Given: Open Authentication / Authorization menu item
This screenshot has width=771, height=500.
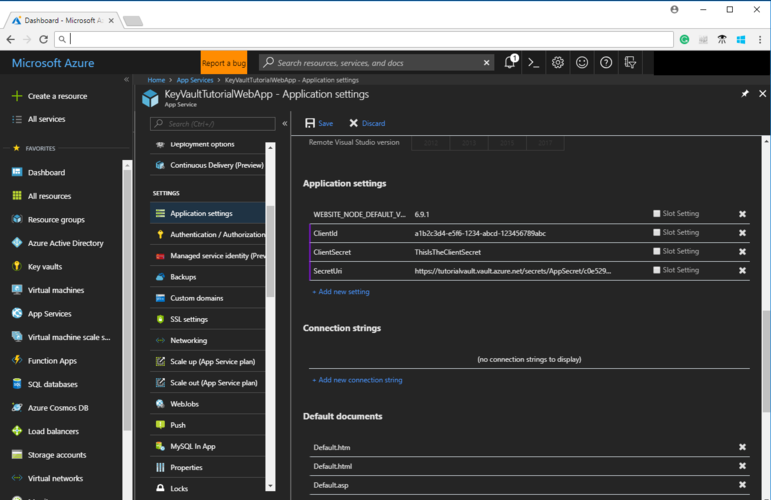Looking at the screenshot, I should [208, 235].
